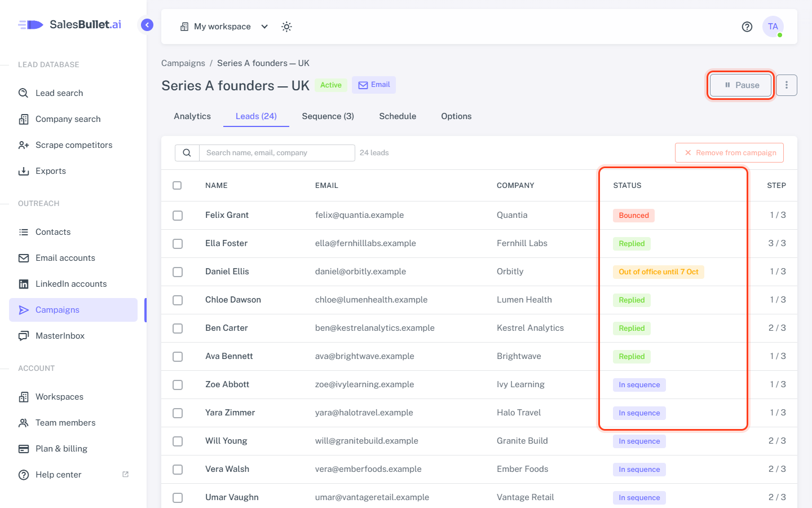Select the Leads (24) tab
Viewport: 812px width, 508px height.
[x=256, y=116]
